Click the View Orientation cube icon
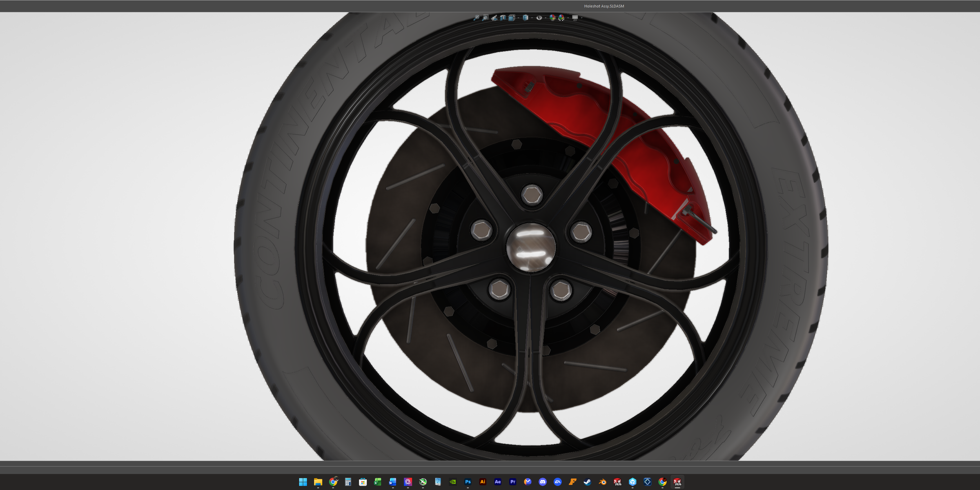This screenshot has width=980, height=490. (512, 18)
